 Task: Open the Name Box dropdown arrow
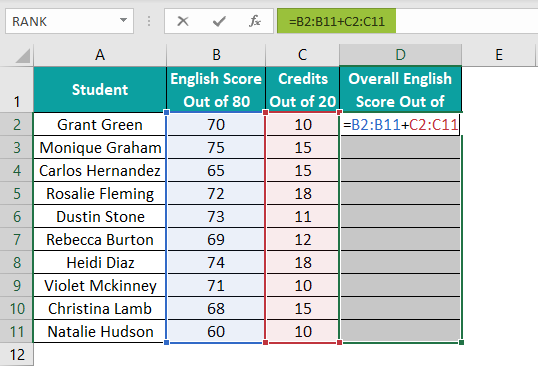point(123,20)
